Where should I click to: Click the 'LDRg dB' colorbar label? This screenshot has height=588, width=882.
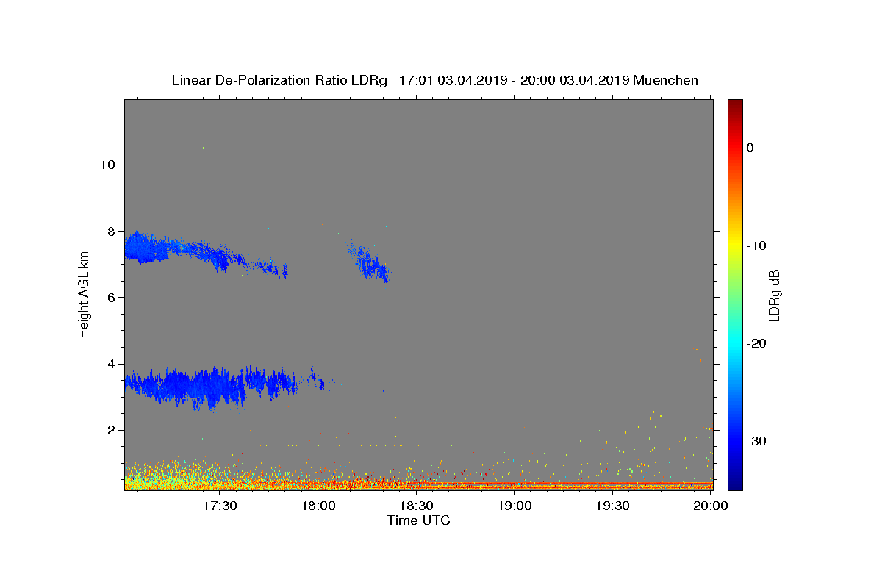coord(774,295)
